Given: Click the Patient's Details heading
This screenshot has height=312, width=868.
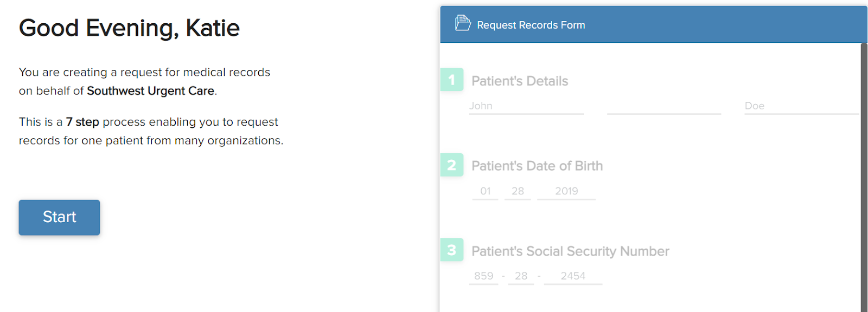Looking at the screenshot, I should [x=520, y=81].
